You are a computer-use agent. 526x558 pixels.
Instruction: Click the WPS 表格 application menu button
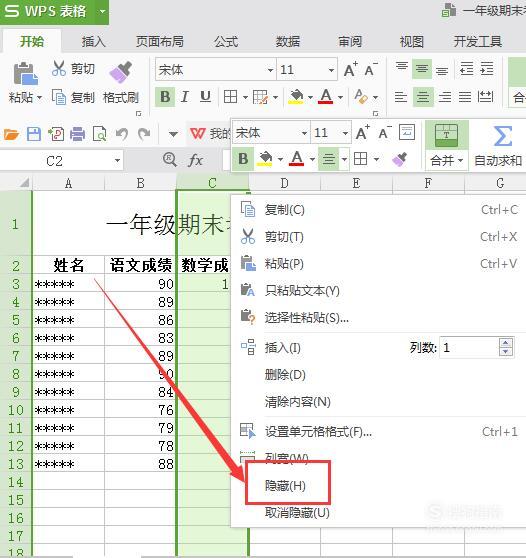point(54,11)
